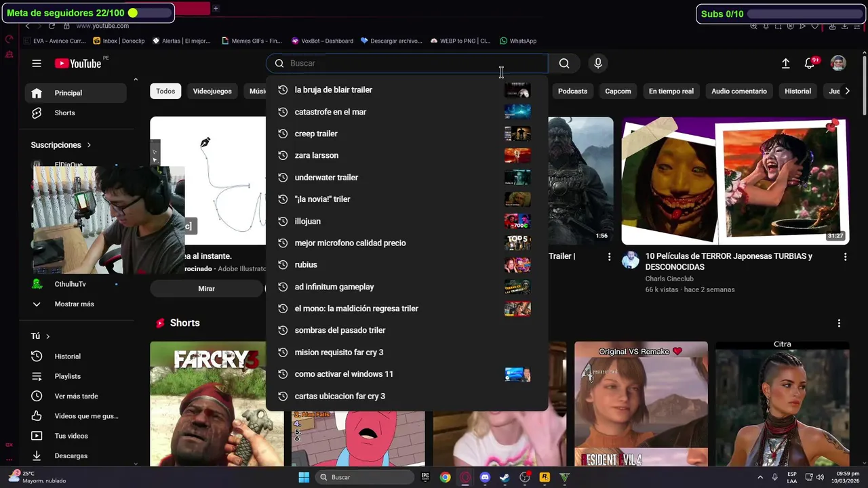
Task: Expand the Tú section arrow
Action: (48, 336)
